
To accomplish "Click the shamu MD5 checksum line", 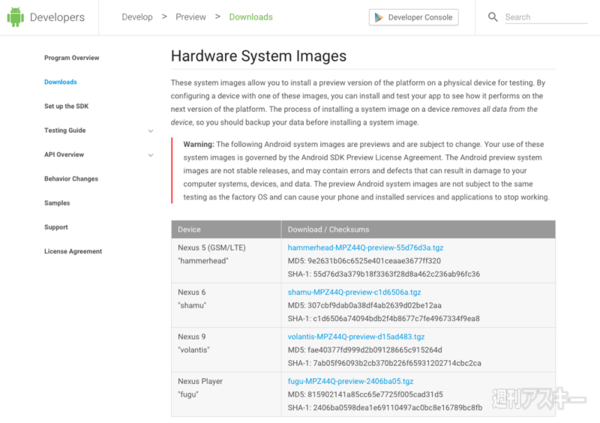I will point(365,305).
